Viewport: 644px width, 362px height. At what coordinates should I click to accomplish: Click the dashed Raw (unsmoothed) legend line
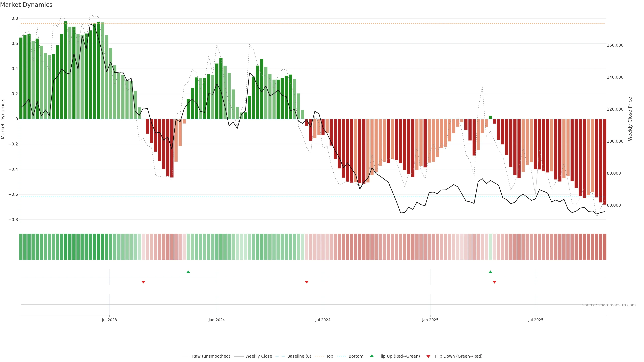[185, 356]
